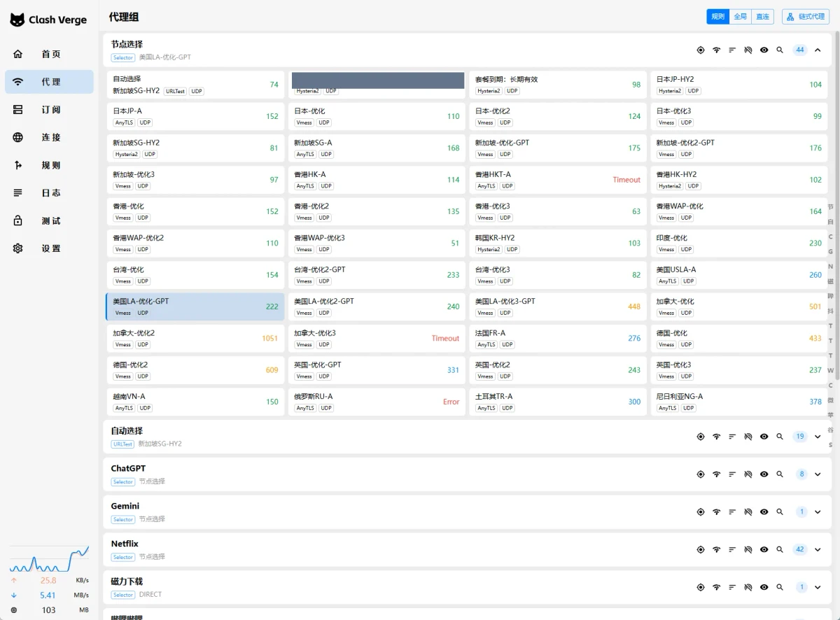Open 日志 in the sidebar

pyautogui.click(x=49, y=193)
